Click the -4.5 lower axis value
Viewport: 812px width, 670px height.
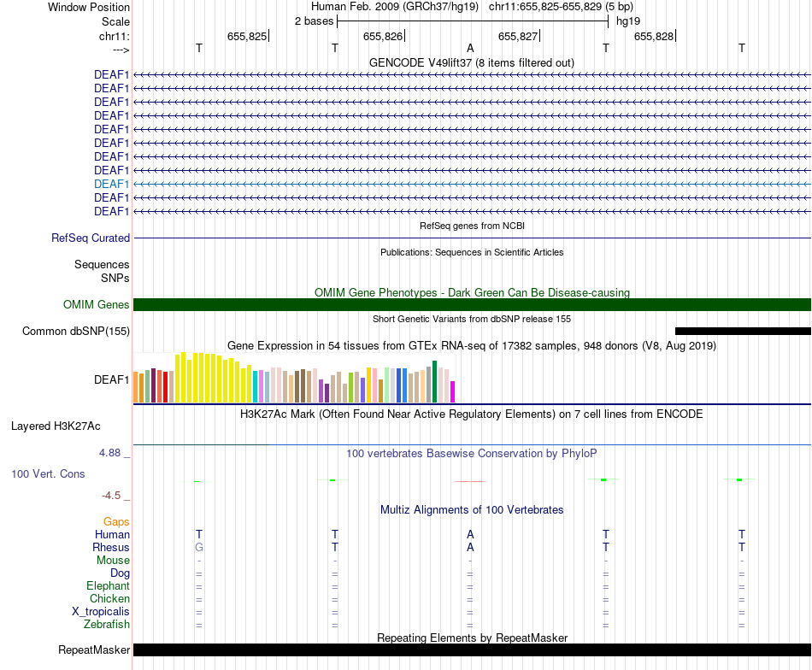coord(111,496)
